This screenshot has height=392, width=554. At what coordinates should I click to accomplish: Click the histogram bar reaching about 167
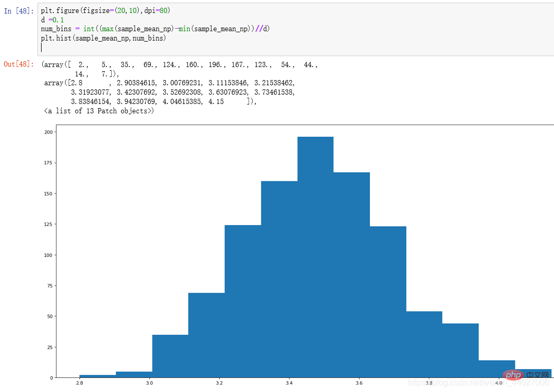(351, 276)
